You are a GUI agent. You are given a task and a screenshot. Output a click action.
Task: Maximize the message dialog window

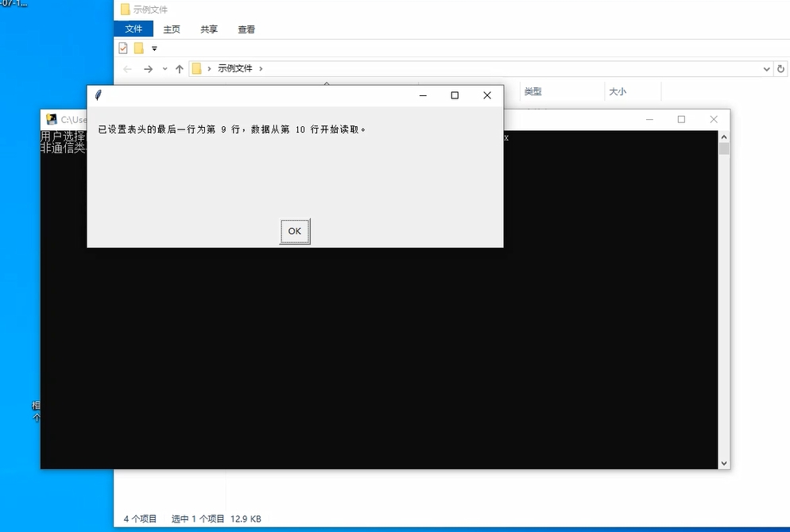click(455, 95)
